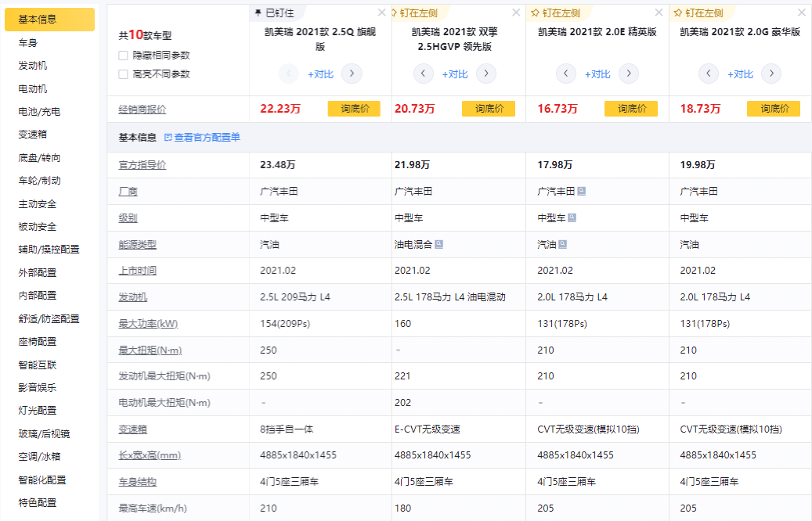
Task: Open 内部配置 section
Action: click(x=38, y=295)
